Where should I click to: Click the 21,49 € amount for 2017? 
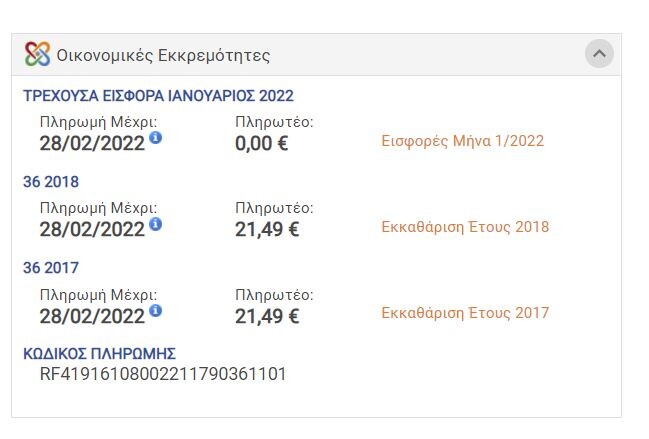coord(267,317)
